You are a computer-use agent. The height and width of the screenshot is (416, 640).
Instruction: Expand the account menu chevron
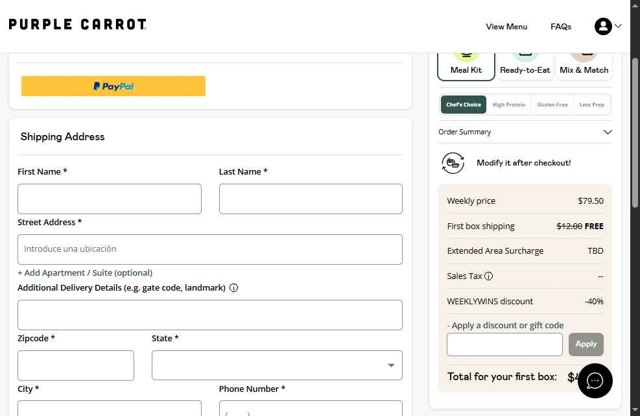(618, 26)
